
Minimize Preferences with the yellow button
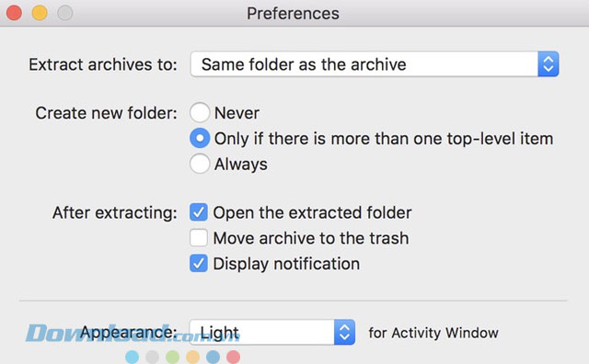coord(40,13)
